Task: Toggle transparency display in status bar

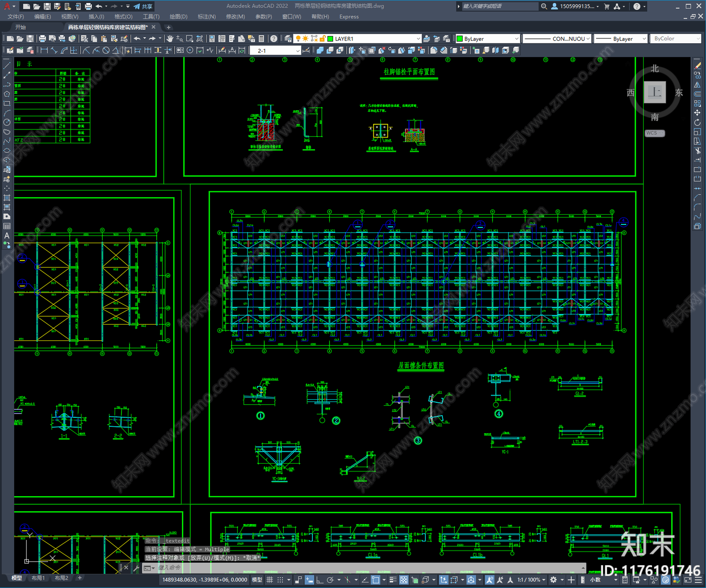Action: pos(404,580)
